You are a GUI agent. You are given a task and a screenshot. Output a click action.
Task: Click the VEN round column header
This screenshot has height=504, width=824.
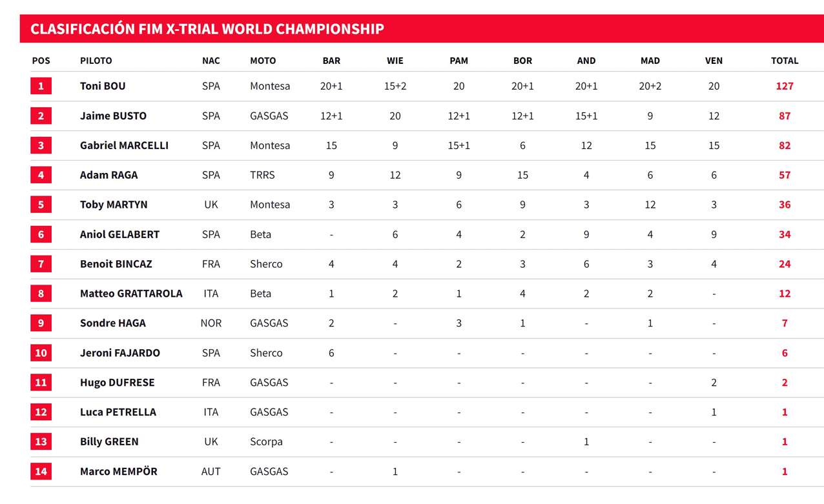click(x=714, y=61)
